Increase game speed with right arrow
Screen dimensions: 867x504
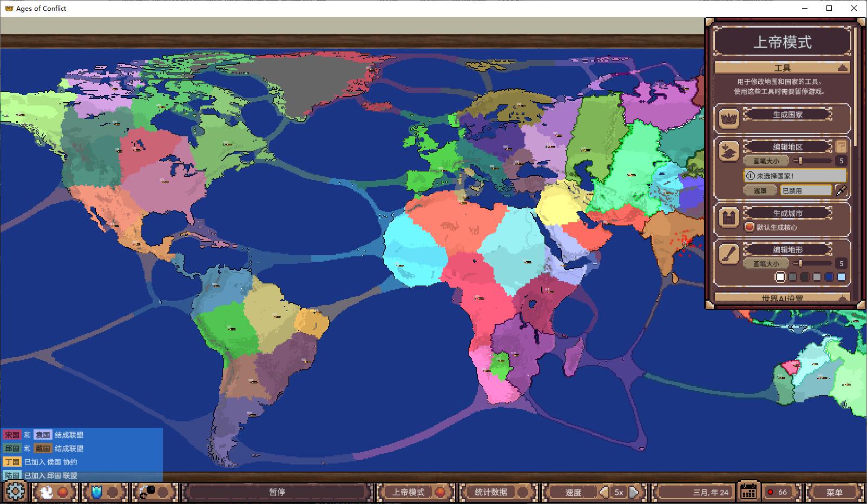[633, 492]
